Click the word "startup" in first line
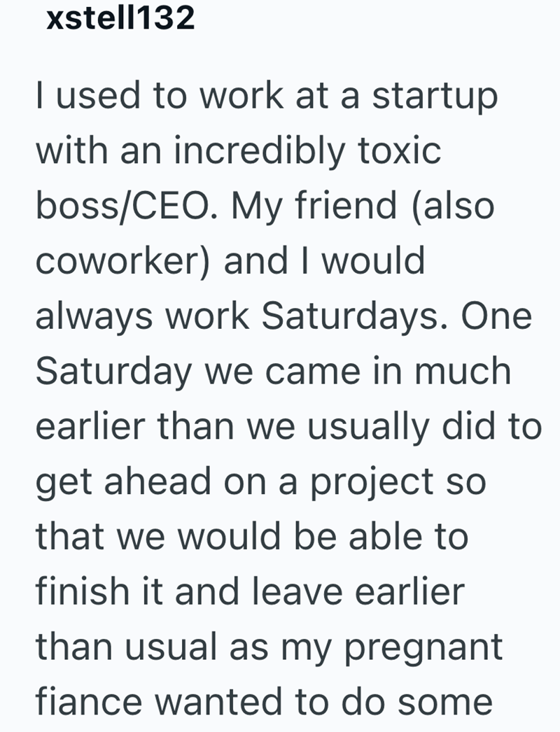560x732 pixels. point(435,98)
